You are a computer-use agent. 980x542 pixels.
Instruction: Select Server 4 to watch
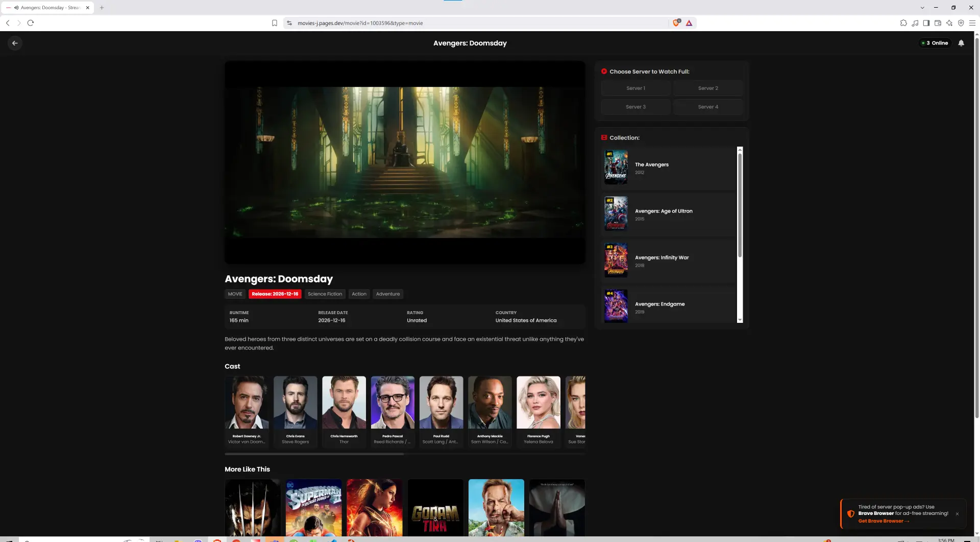pyautogui.click(x=708, y=107)
